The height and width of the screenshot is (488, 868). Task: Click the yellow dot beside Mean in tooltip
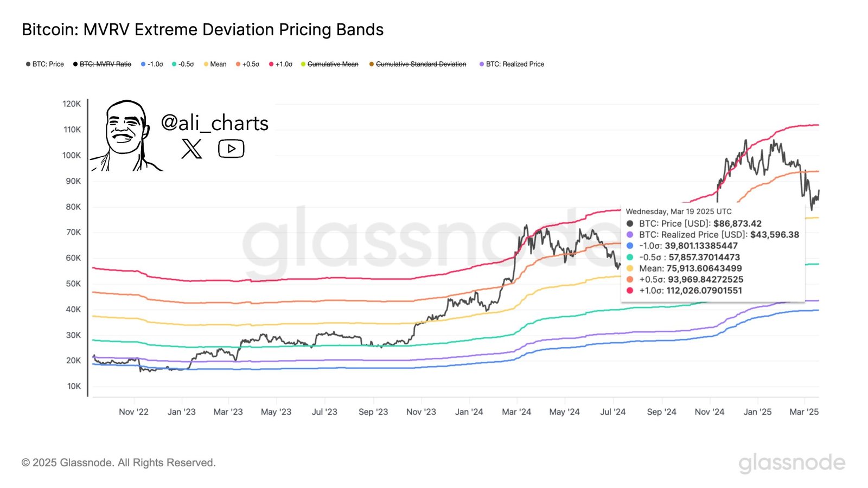pos(630,268)
